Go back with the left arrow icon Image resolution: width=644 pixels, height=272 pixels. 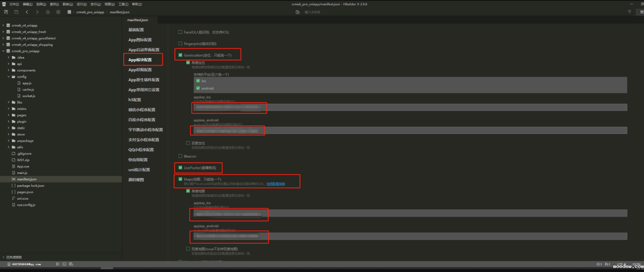[27, 12]
